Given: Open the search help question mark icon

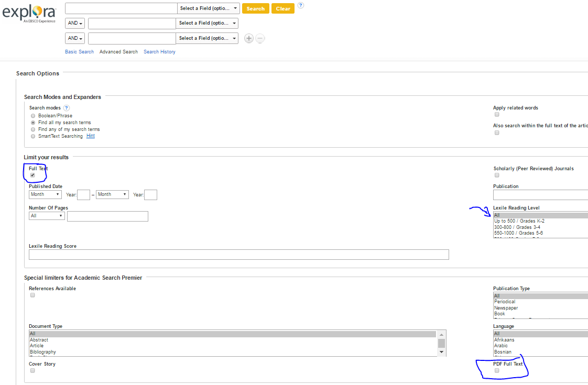Looking at the screenshot, I should click(301, 5).
